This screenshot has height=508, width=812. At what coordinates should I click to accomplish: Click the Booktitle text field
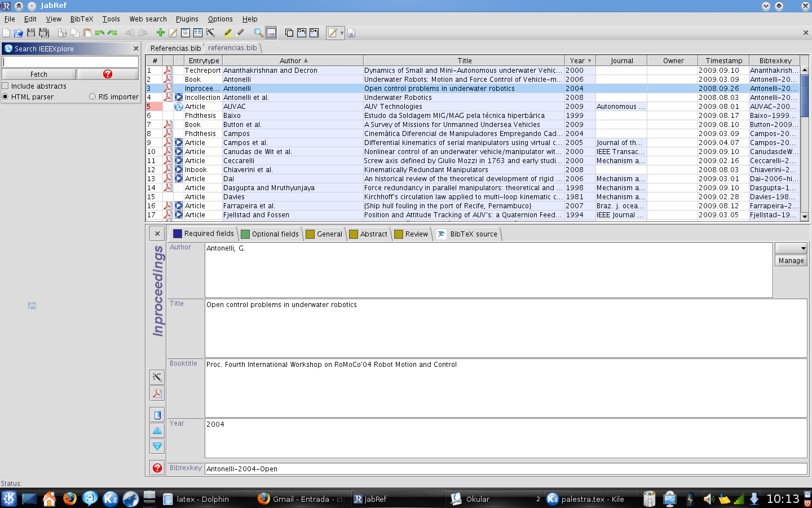point(506,388)
